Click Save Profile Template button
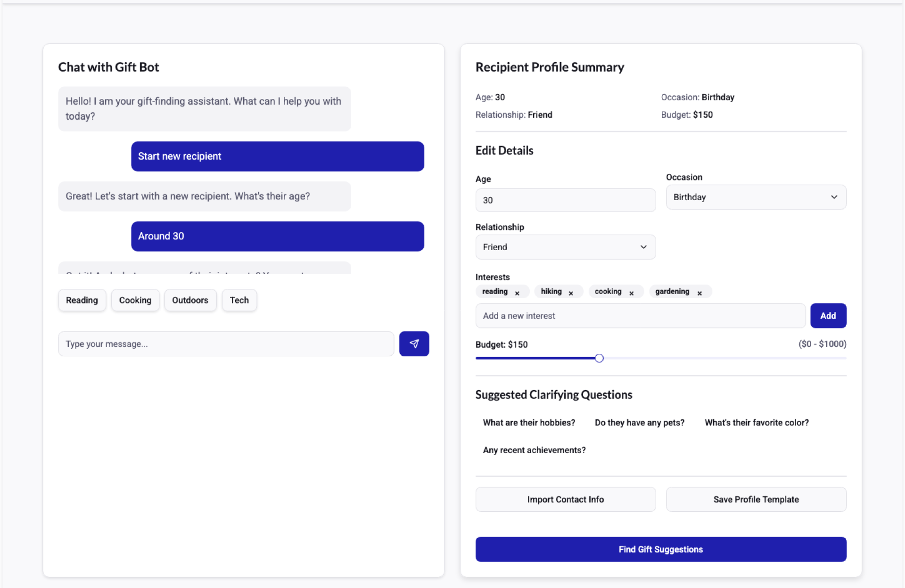 coord(756,499)
